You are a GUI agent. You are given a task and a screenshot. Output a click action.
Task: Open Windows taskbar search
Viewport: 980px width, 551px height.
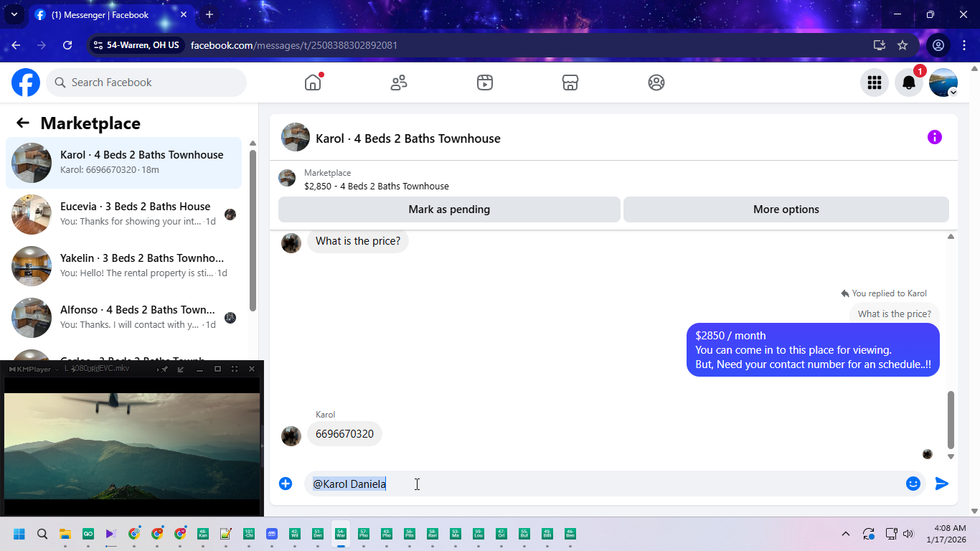42,534
